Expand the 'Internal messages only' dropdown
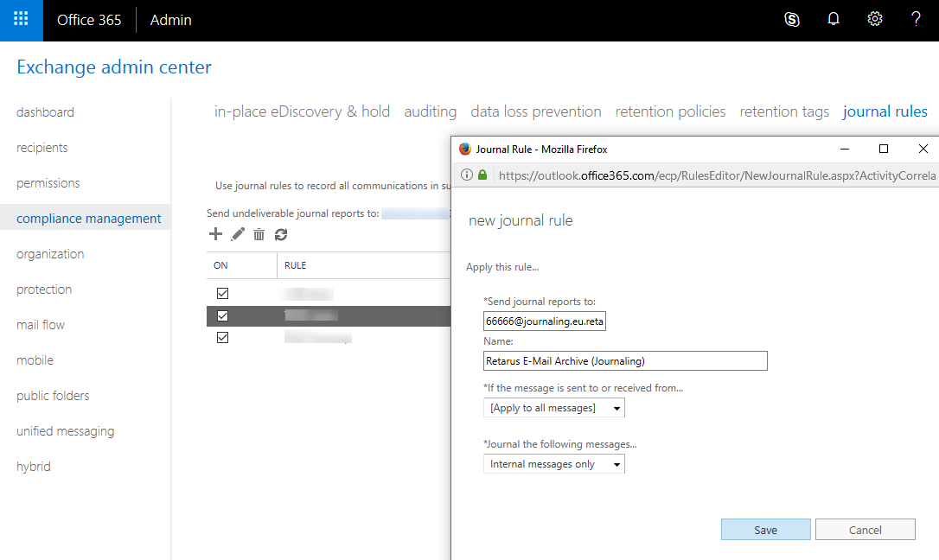 pyautogui.click(x=553, y=464)
